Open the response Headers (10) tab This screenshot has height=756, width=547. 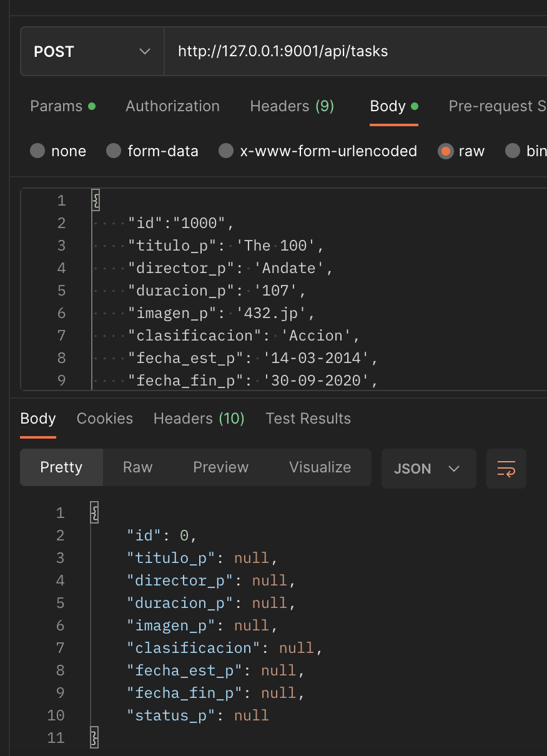point(199,418)
